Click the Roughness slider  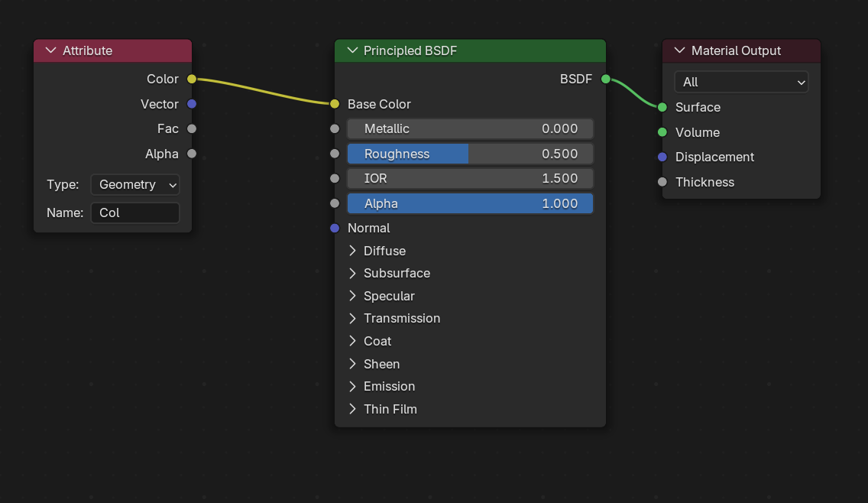click(x=470, y=154)
